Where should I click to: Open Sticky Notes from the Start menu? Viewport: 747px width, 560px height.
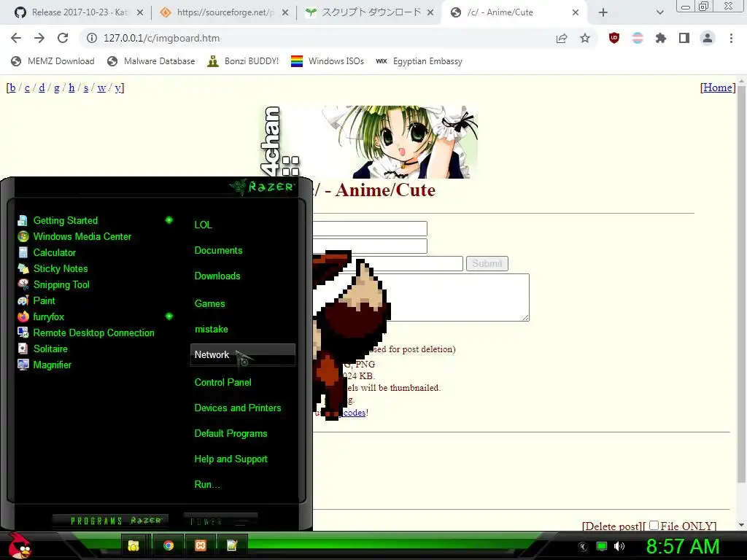(53, 268)
